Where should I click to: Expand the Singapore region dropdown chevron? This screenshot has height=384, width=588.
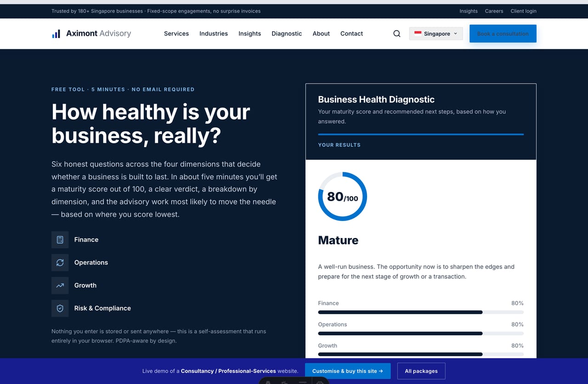[x=455, y=34]
